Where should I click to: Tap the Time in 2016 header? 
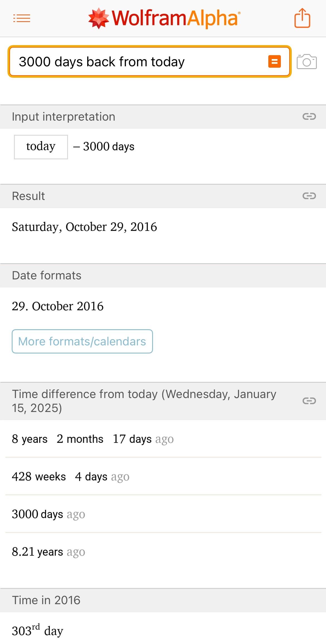point(46,600)
